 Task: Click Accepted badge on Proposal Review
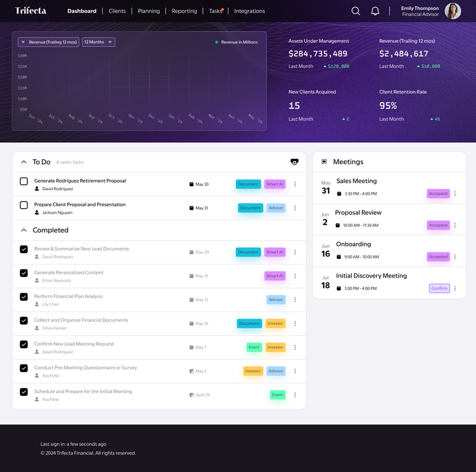tap(438, 225)
